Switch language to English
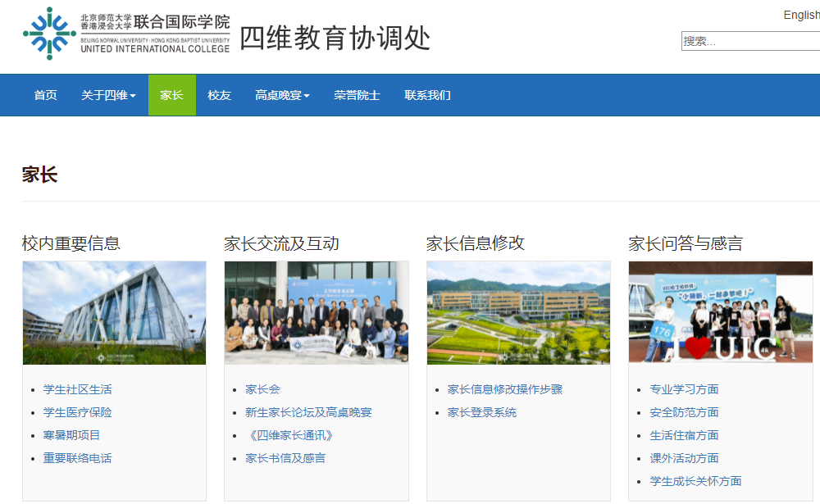The width and height of the screenshot is (820, 504). (x=800, y=15)
